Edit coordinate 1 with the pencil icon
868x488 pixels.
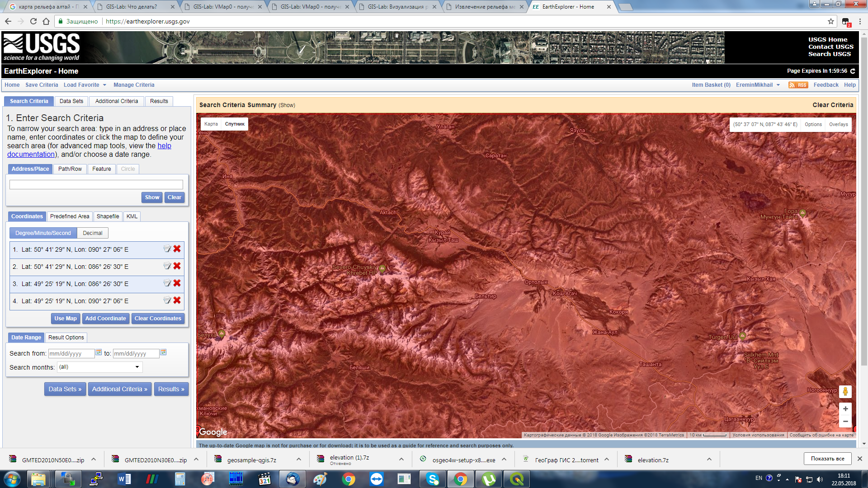click(x=167, y=249)
